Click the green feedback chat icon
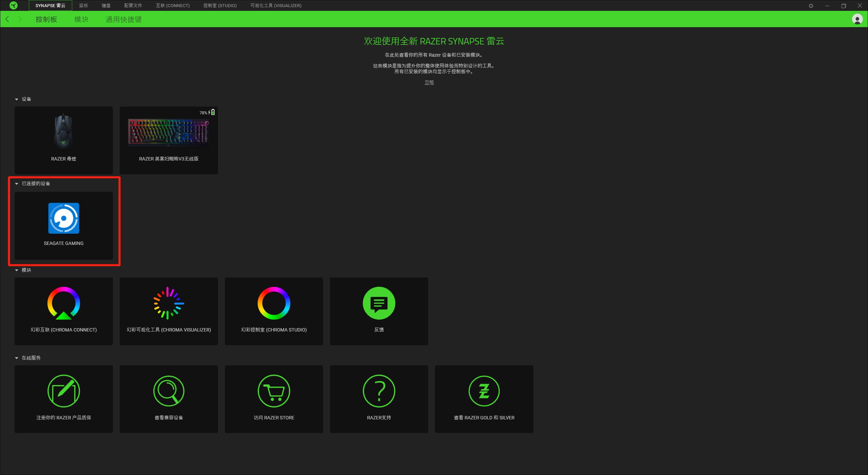This screenshot has width=868, height=475. coord(379,303)
